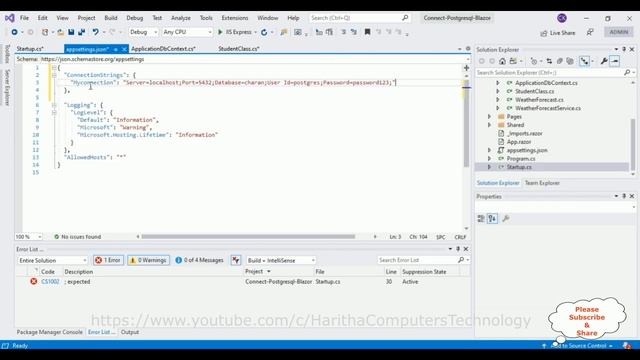Click the editor horizontal scrollbar thumb
The image size is (640, 360).
coord(248,237)
